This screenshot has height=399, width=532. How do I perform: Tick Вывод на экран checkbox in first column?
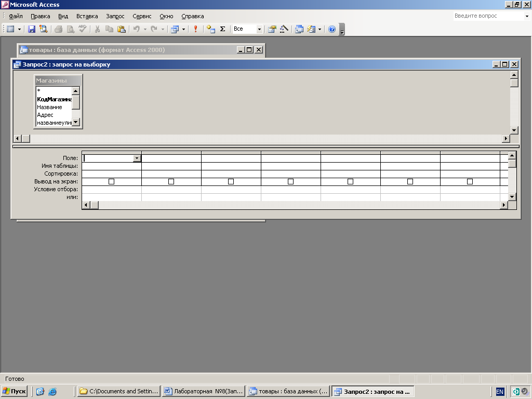(x=111, y=182)
